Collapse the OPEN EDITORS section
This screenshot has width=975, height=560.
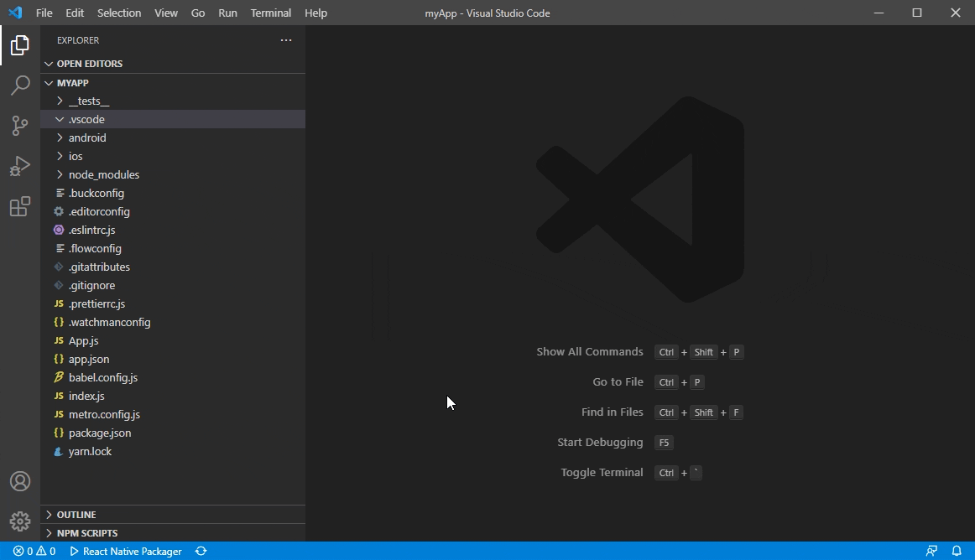coord(88,63)
